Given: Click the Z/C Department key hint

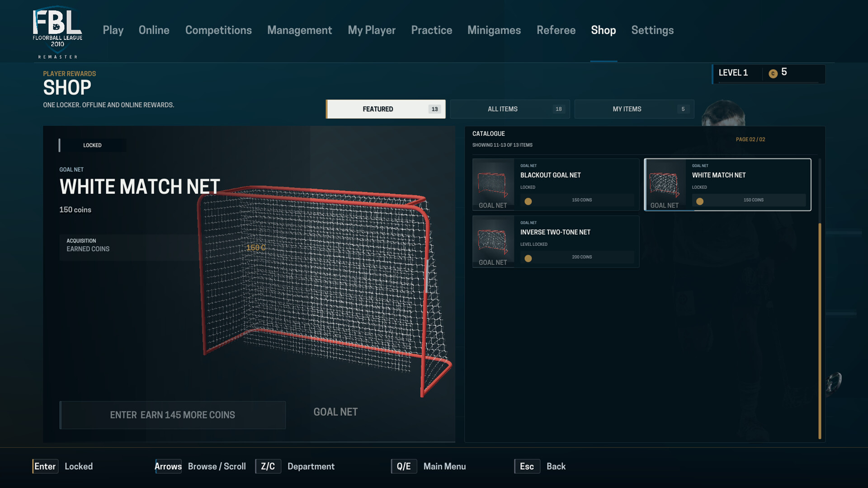Looking at the screenshot, I should (x=295, y=466).
